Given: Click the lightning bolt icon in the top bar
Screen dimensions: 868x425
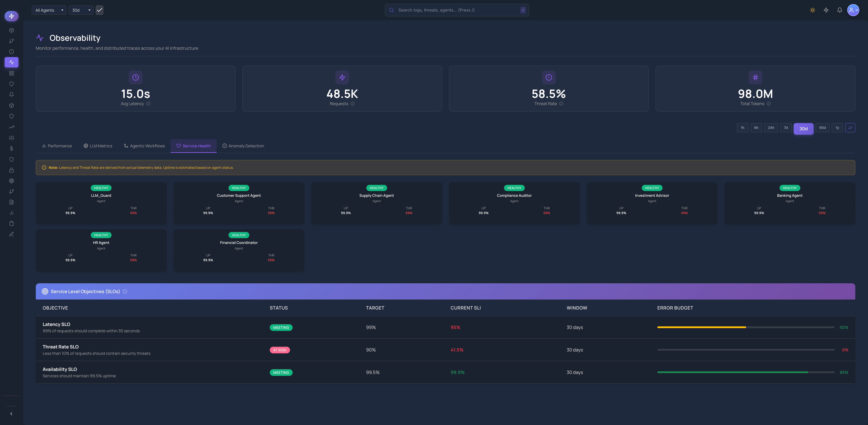Looking at the screenshot, I should pyautogui.click(x=826, y=10).
